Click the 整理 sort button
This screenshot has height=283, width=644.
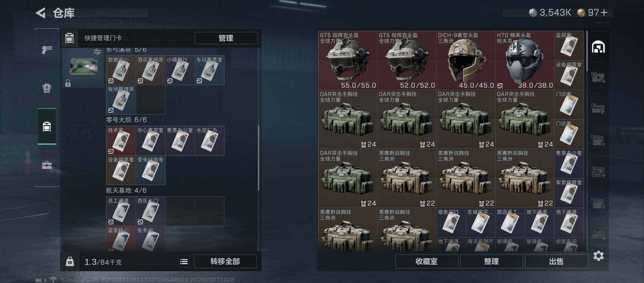point(491,262)
